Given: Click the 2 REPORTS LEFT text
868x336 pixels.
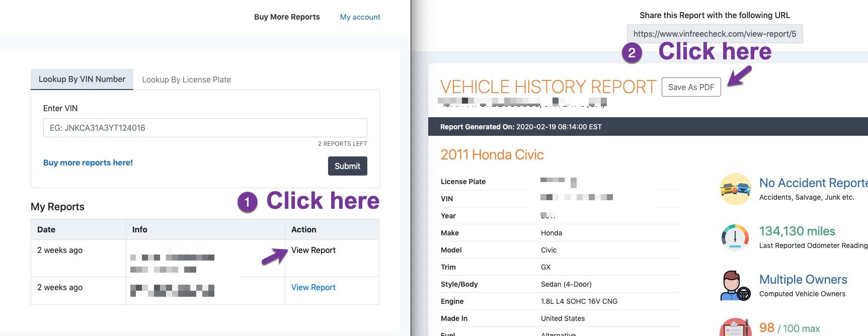Looking at the screenshot, I should point(342,144).
